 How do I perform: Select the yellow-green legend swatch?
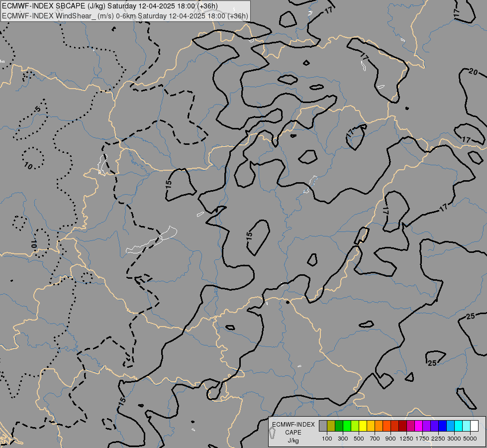tap(355, 426)
